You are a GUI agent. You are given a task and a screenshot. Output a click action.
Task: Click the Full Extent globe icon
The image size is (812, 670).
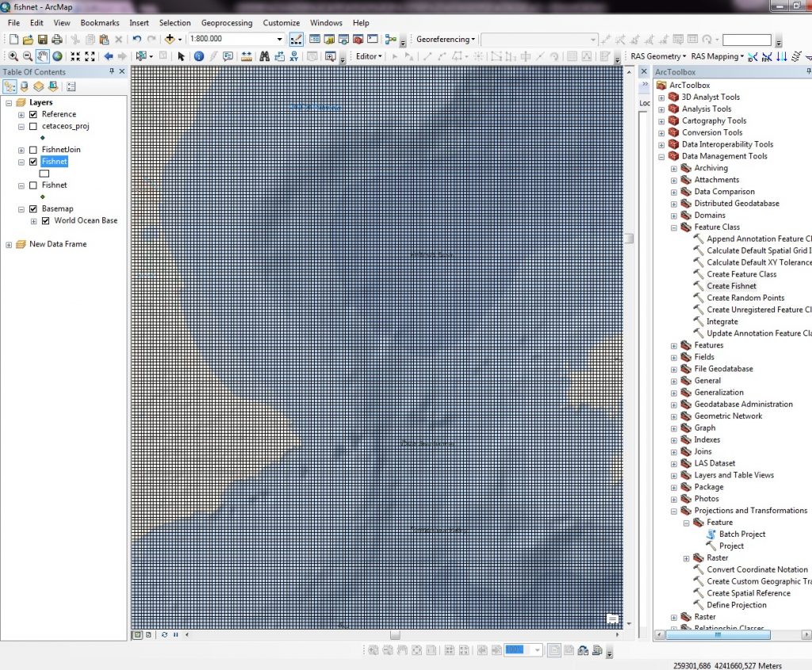click(57, 56)
